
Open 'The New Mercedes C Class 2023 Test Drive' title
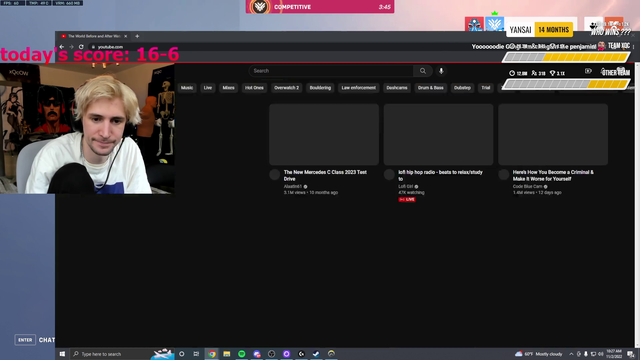click(325, 176)
